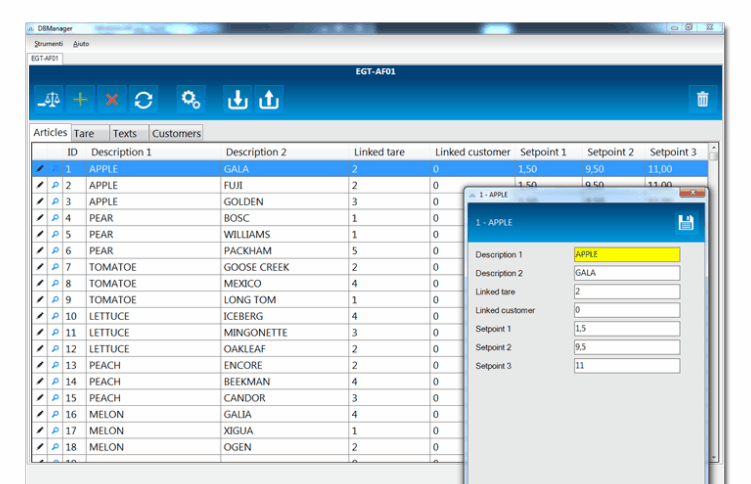Image resolution: width=751 pixels, height=484 pixels.
Task: Click the Linked customer input field
Action: point(627,310)
